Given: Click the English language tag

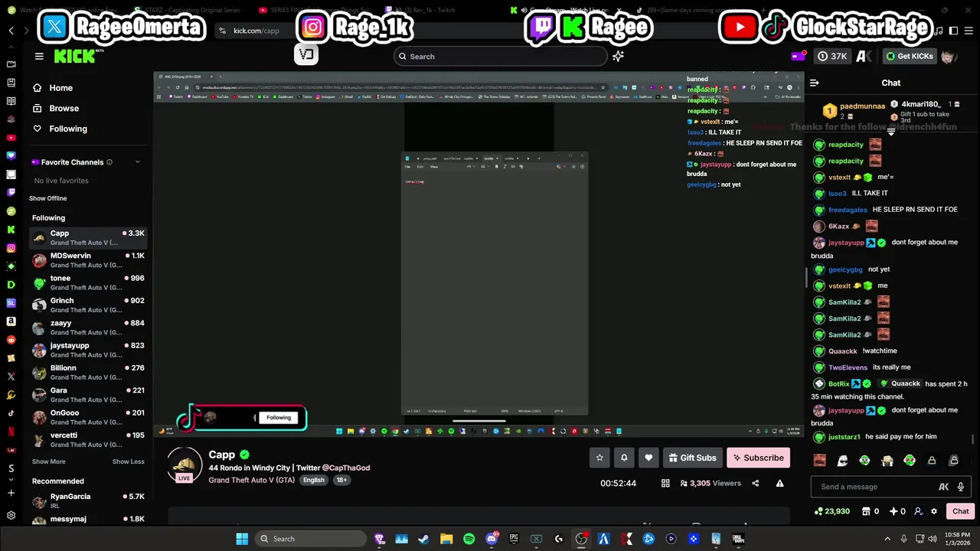Looking at the screenshot, I should pos(313,480).
